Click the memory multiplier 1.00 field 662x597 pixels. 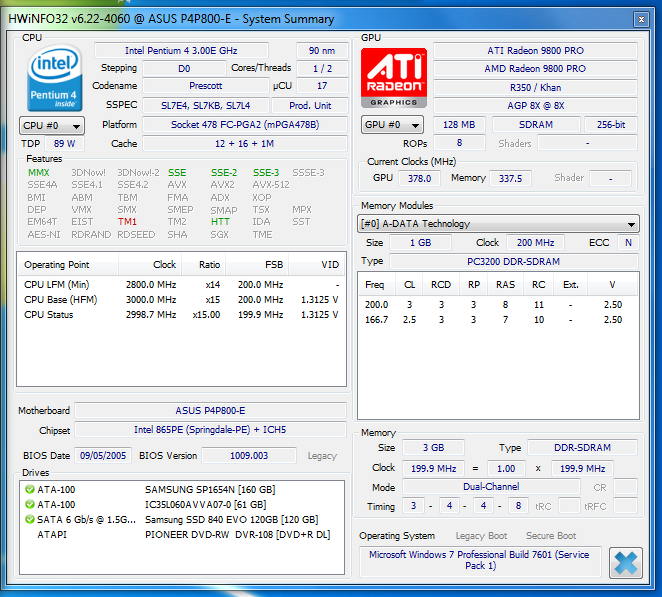pos(506,469)
